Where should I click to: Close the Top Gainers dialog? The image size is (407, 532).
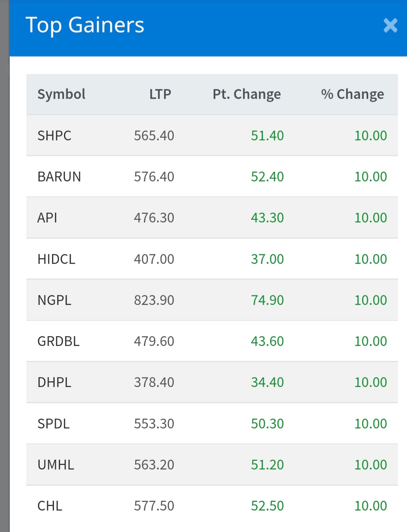pyautogui.click(x=390, y=26)
